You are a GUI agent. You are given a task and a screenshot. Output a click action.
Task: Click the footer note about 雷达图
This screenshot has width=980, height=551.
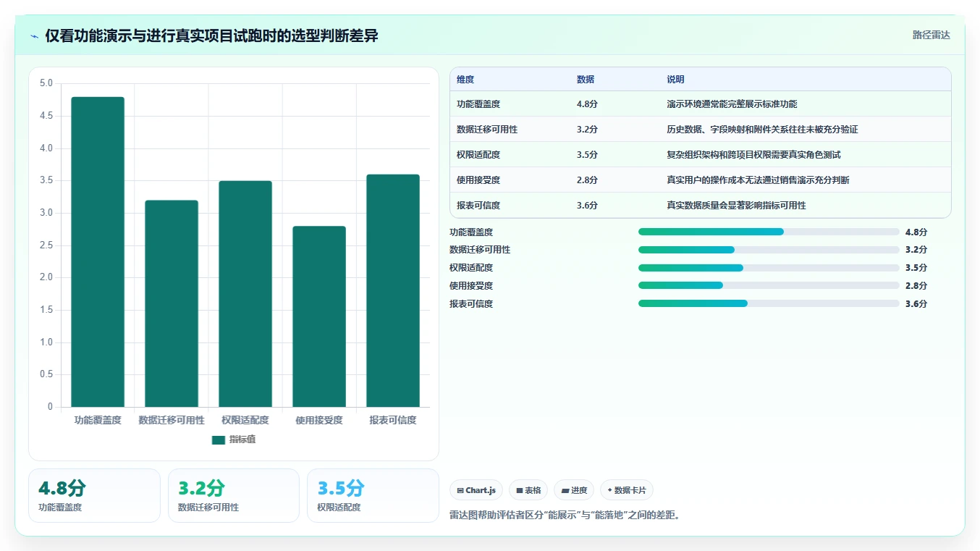[565, 516]
